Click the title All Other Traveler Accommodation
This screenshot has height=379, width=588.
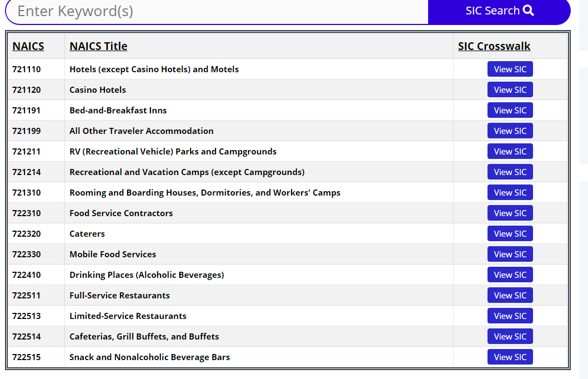pos(142,131)
